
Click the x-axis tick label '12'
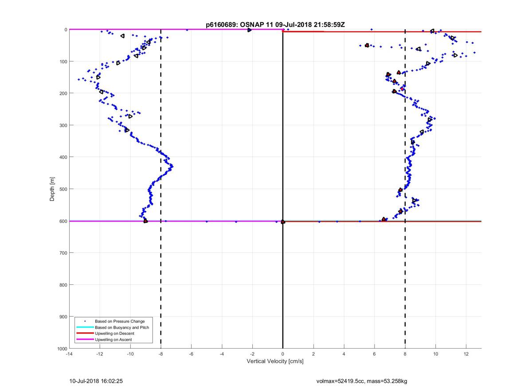tap(466, 354)
